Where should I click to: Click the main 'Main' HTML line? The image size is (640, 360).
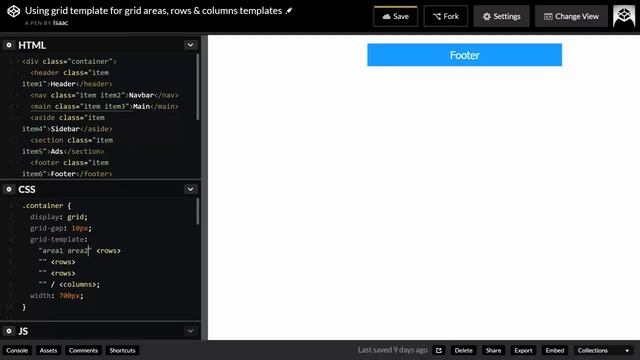point(104,107)
